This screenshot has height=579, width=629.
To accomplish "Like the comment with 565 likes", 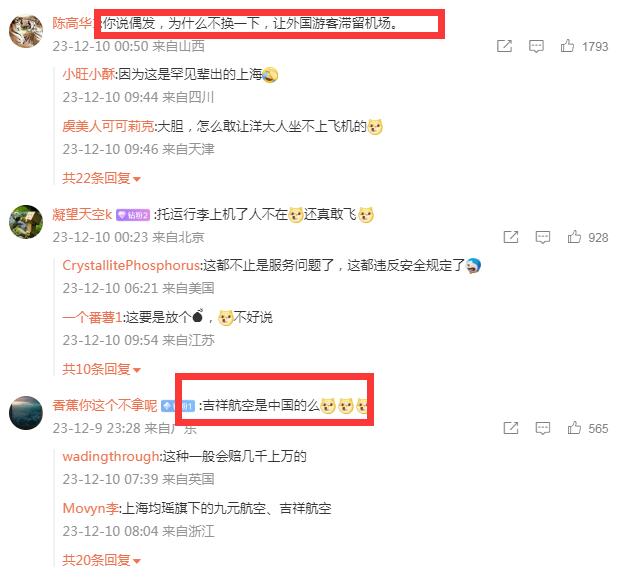I will [x=574, y=428].
